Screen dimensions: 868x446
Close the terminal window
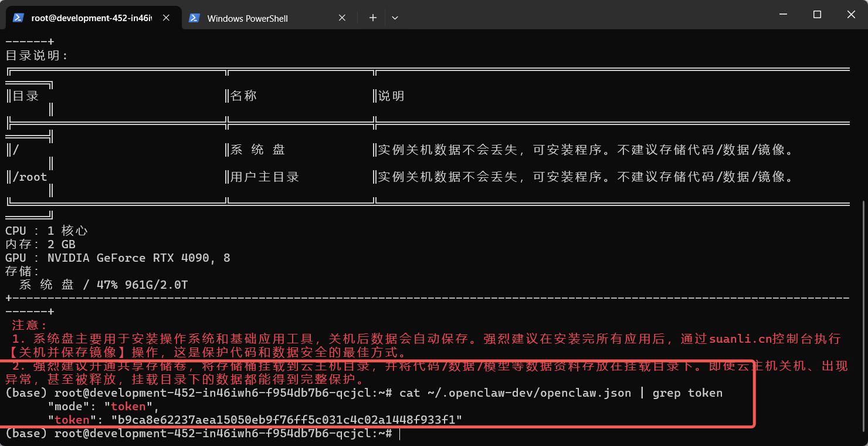[850, 15]
